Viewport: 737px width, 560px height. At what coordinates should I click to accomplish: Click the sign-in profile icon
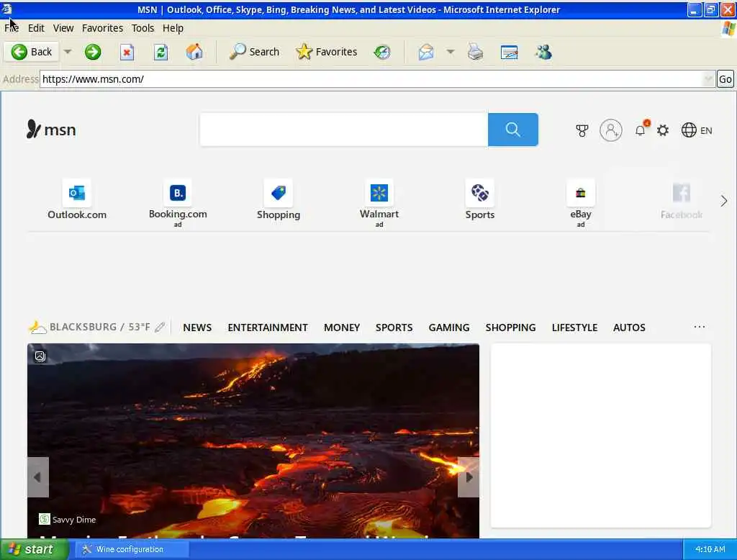[610, 130]
